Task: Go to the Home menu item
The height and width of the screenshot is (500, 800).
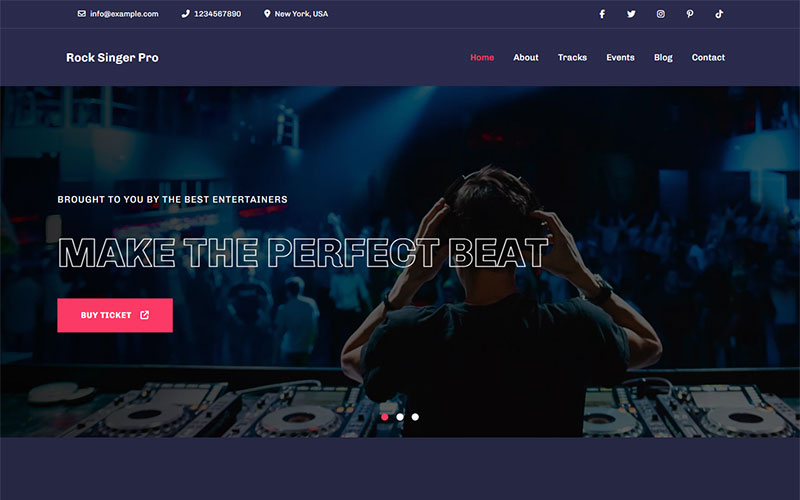Action: point(482,58)
